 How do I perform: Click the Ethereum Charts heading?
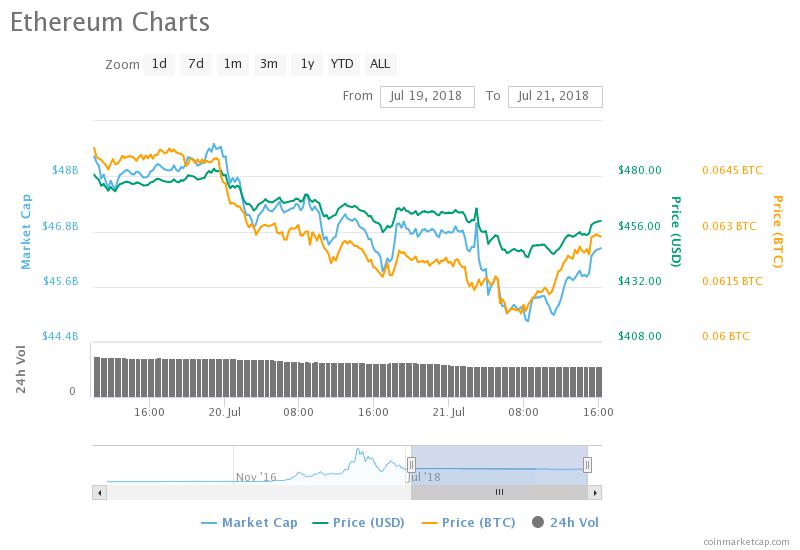[x=110, y=22]
